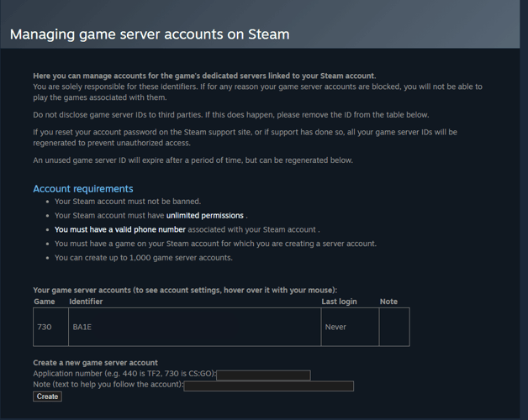Open the unlimited permissions link
The width and height of the screenshot is (528, 420).
pos(205,216)
